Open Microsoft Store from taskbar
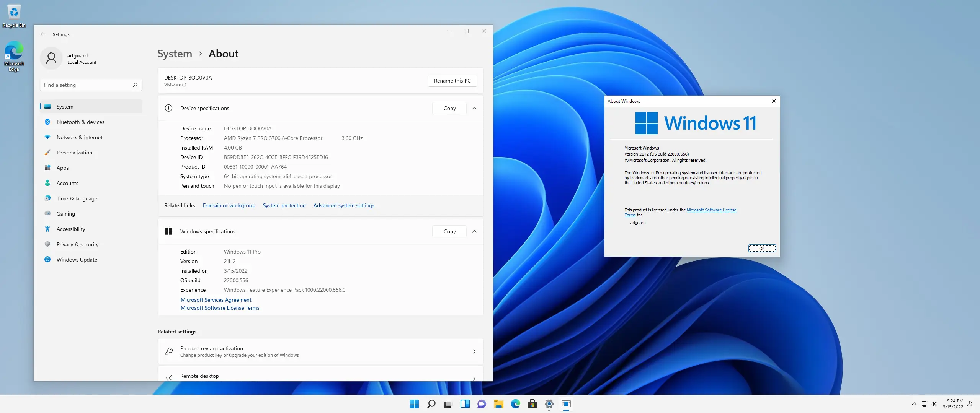980x413 pixels. click(532, 404)
